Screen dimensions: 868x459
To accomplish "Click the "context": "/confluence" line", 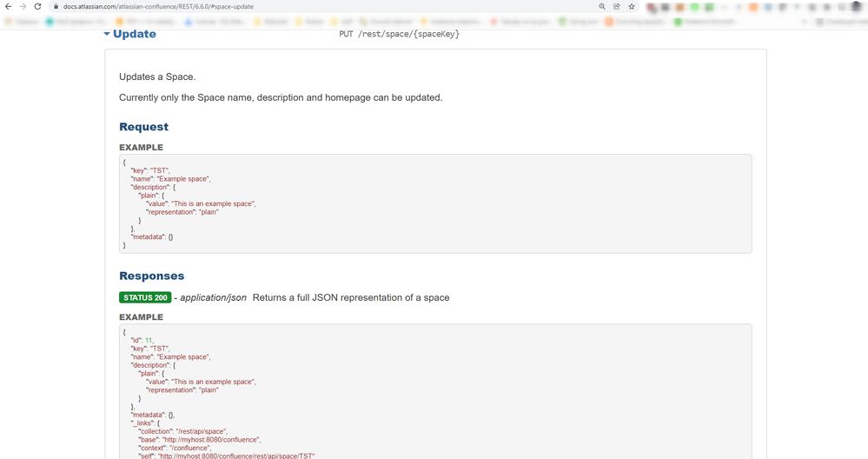I will (x=176, y=448).
